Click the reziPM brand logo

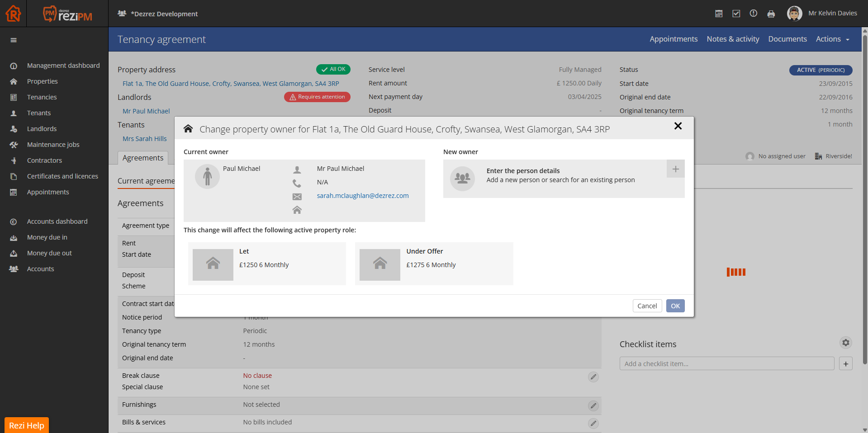[x=67, y=14]
